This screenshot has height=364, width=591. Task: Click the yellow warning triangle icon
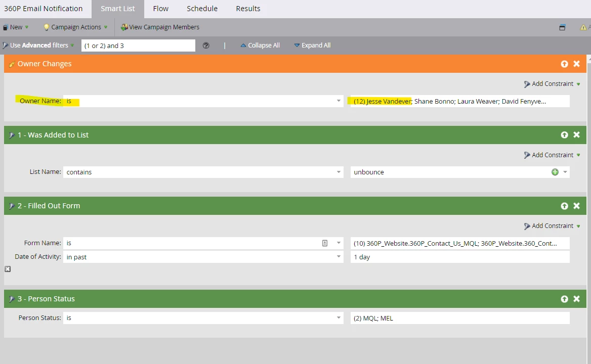(x=583, y=27)
